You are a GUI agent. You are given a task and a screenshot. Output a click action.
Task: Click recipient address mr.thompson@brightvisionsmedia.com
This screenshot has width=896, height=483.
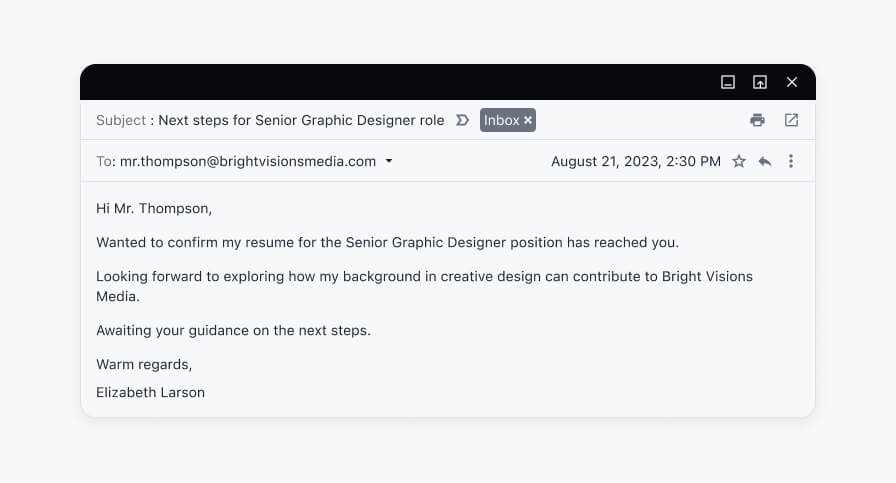point(248,162)
